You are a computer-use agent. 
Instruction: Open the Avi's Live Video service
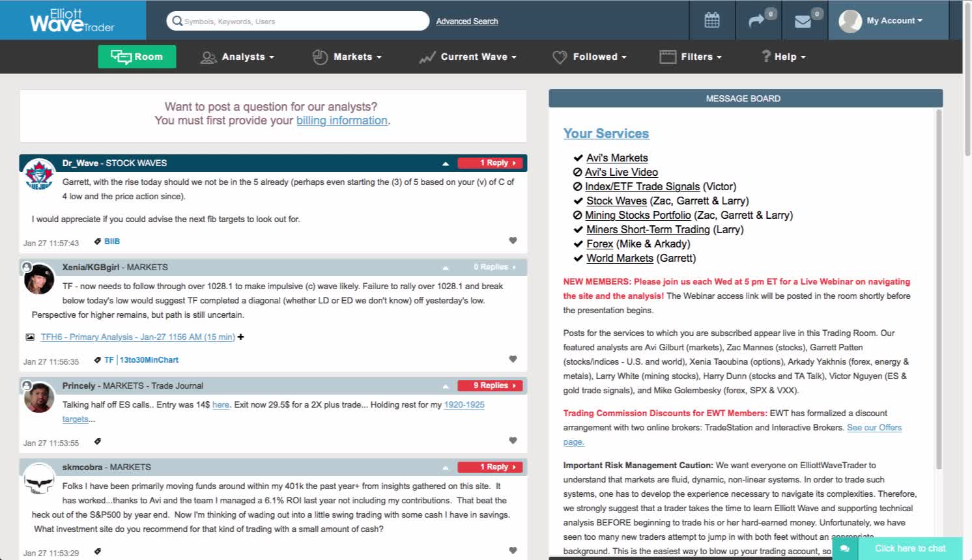[x=622, y=173]
